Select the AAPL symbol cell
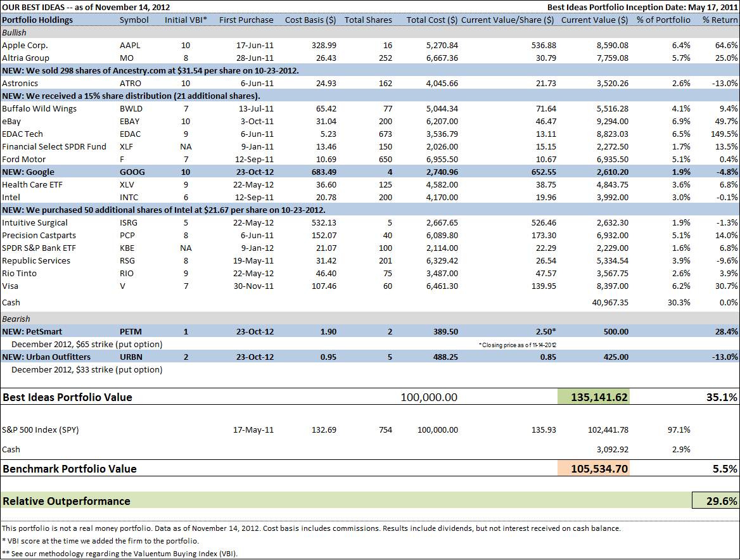This screenshot has height=560, width=740. coord(129,45)
